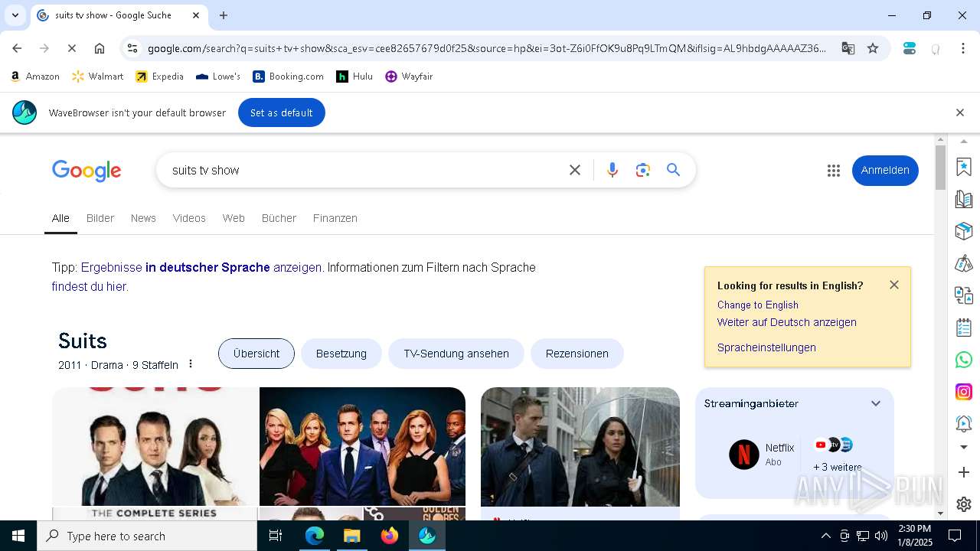Expand the Streaminganbieter panel chevron
Image resolution: width=980 pixels, height=551 pixels.
tap(876, 403)
